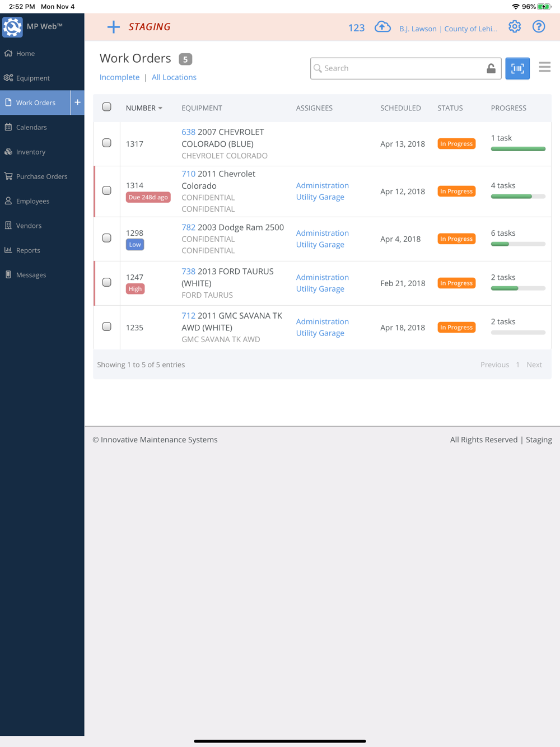Expand the Incomplete filter selector

(119, 77)
